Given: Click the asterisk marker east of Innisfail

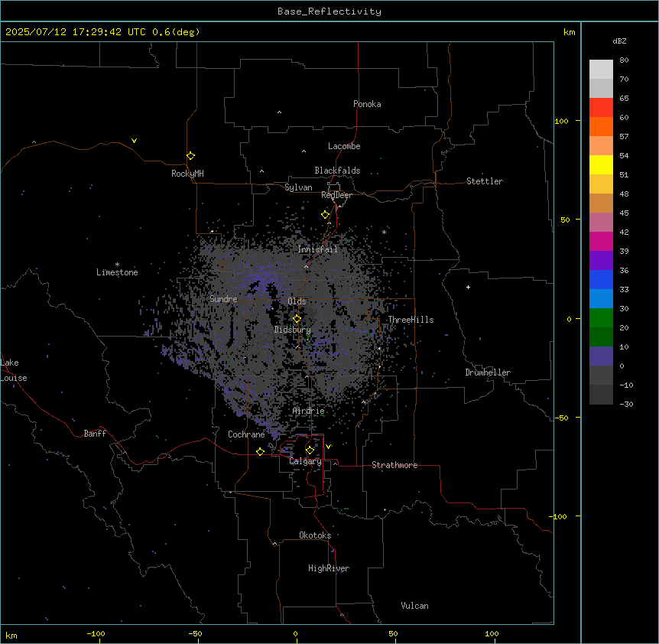Looking at the screenshot, I should [x=384, y=232].
